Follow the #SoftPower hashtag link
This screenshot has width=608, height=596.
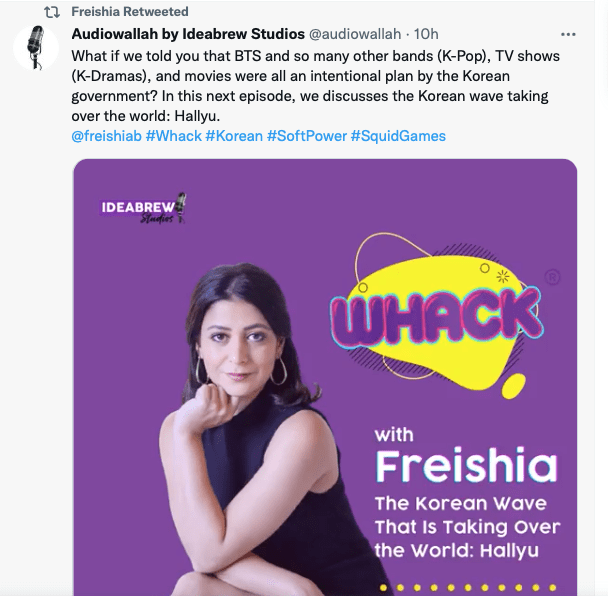(306, 135)
